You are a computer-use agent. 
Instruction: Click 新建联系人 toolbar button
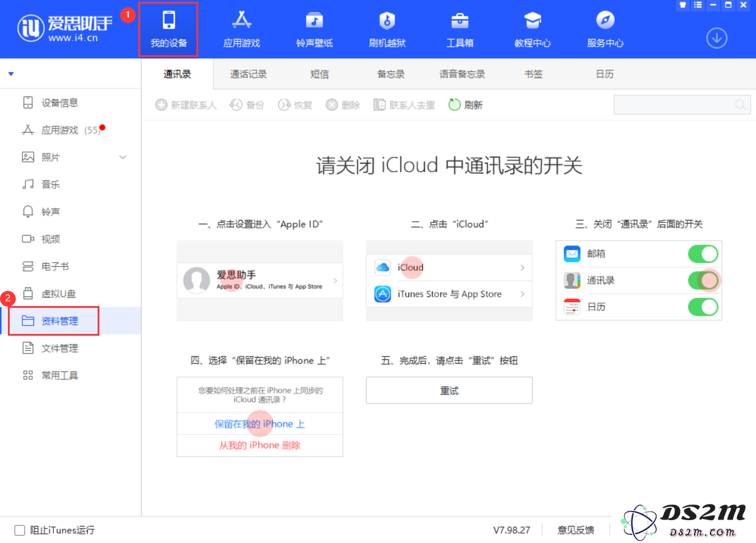(186, 105)
